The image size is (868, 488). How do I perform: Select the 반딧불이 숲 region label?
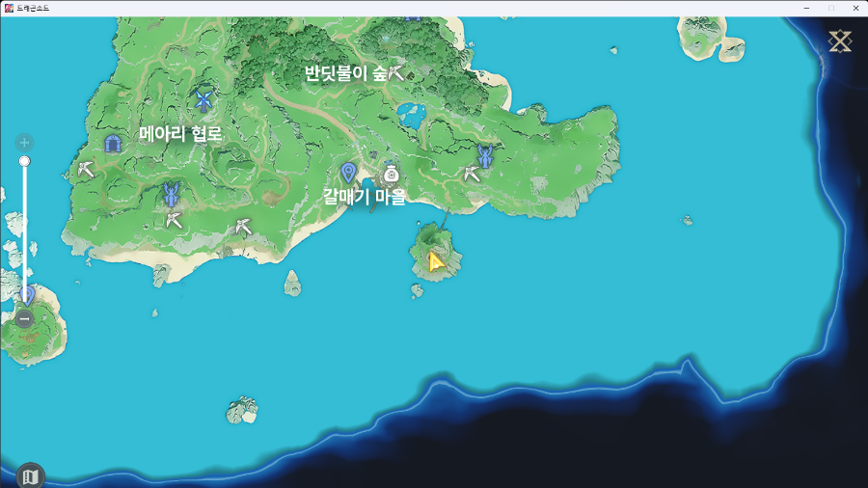[x=345, y=73]
